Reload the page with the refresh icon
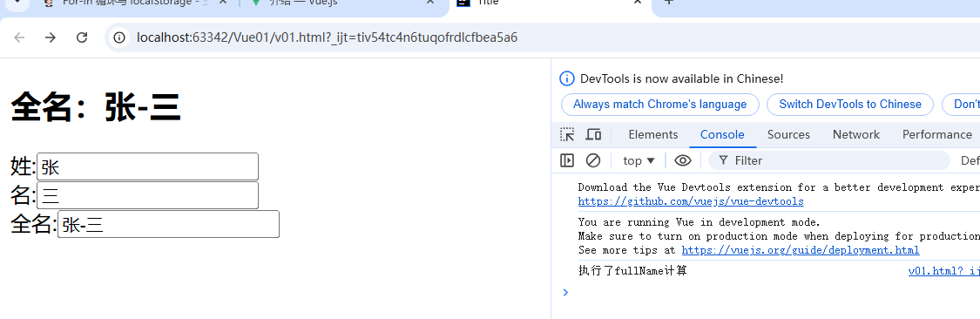Image resolution: width=980 pixels, height=319 pixels. (x=82, y=37)
